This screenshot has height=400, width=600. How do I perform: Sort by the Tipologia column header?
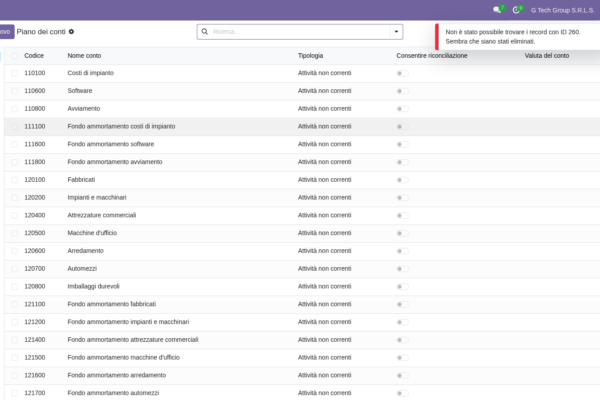310,56
